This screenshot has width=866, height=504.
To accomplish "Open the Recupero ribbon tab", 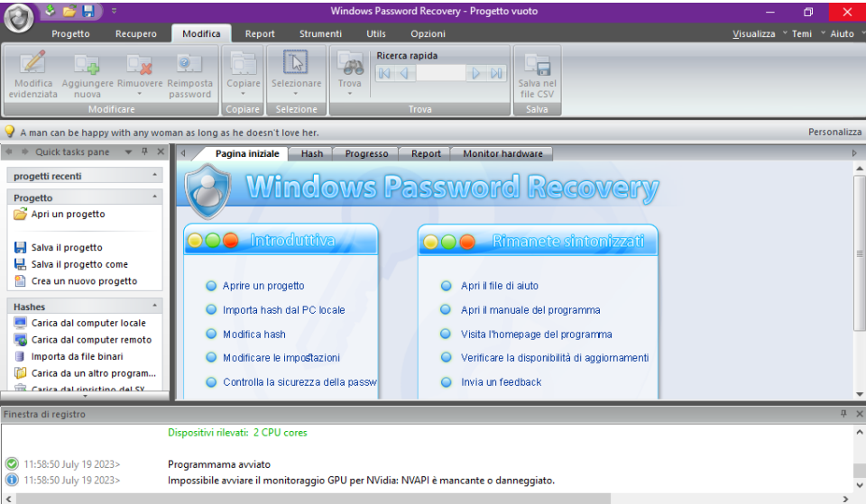I will (x=136, y=33).
